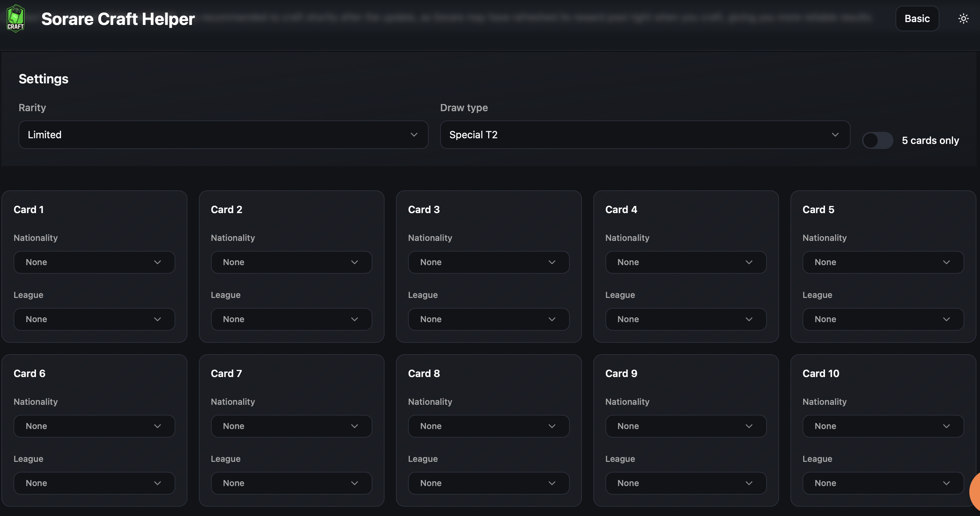Screen dimensions: 980x516
Task: Open Card 3 Nationality dropdown
Action: [489, 262]
